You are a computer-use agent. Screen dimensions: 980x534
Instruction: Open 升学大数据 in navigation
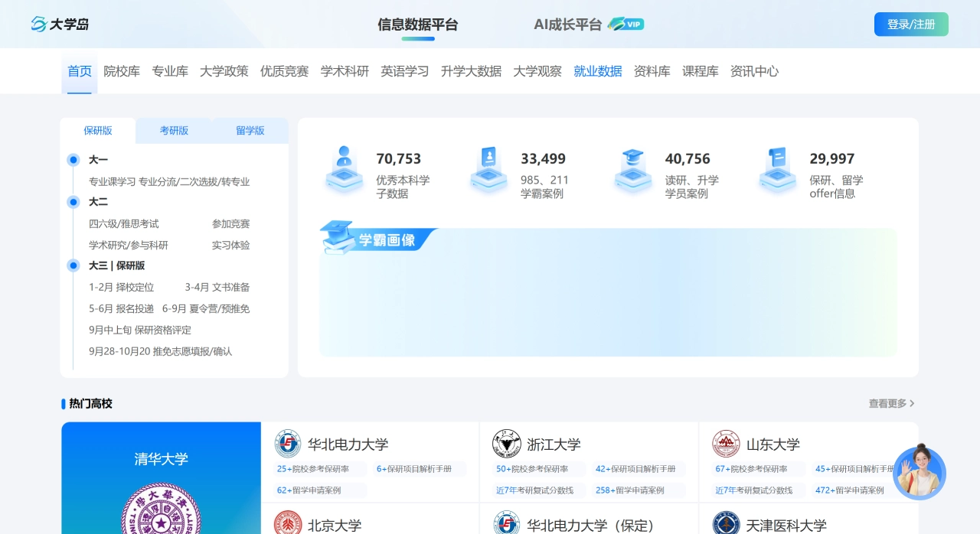point(471,71)
